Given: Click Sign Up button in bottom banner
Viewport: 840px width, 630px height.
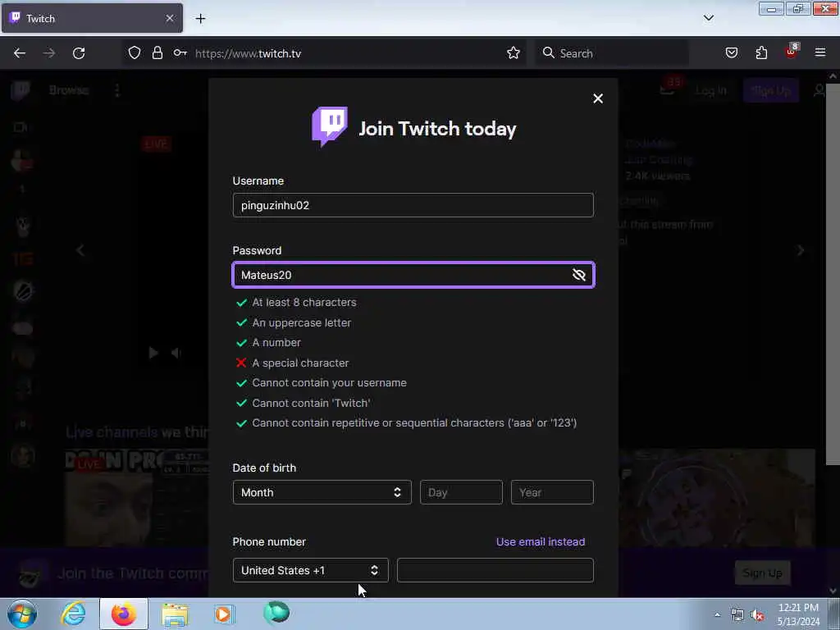Looking at the screenshot, I should pyautogui.click(x=762, y=573).
